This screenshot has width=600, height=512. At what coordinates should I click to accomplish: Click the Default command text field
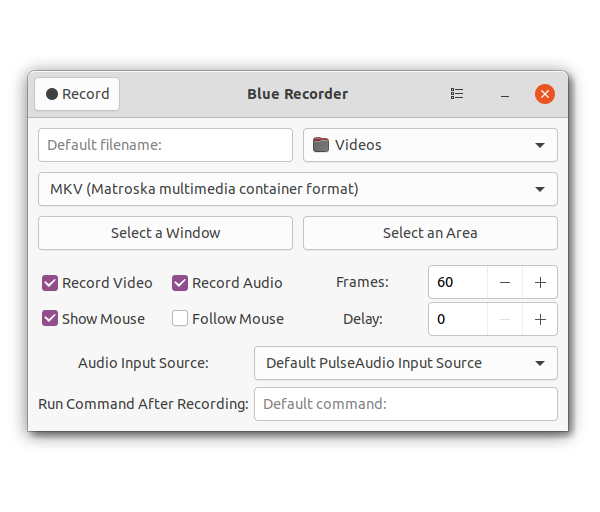click(406, 404)
